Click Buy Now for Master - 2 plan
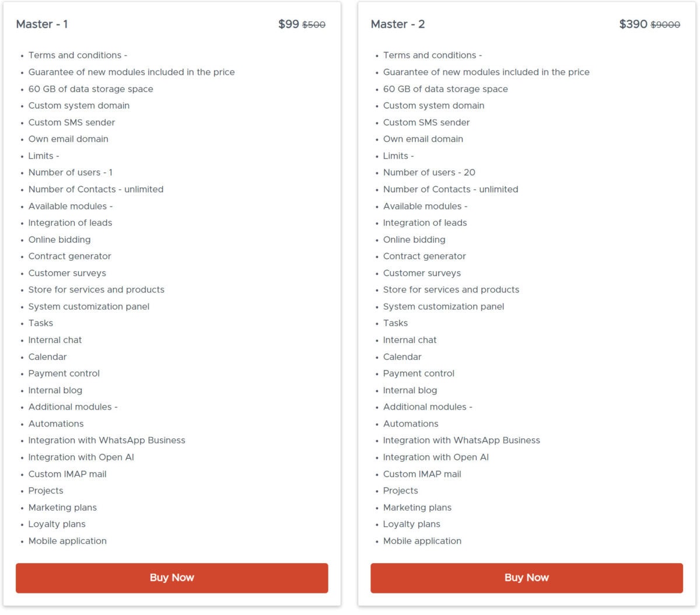 coord(526,578)
